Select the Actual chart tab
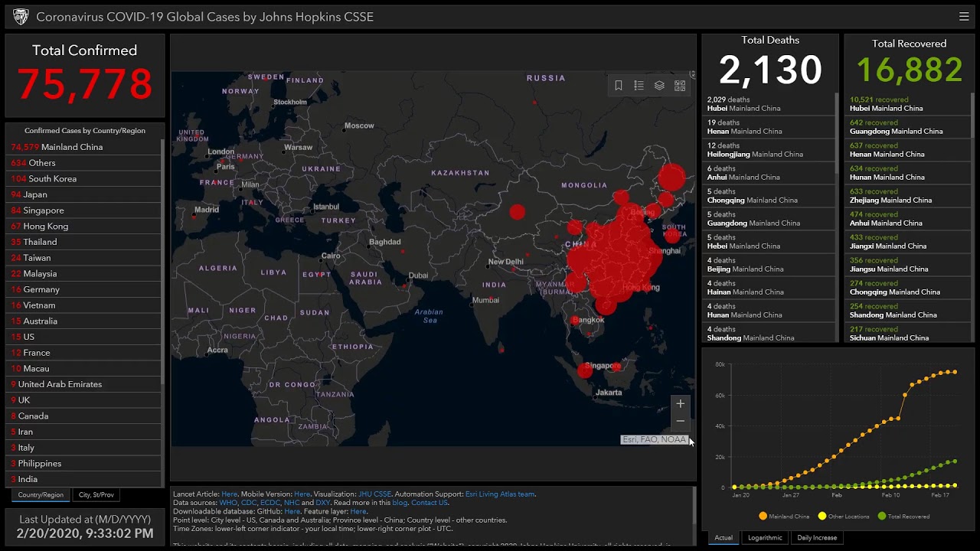 coord(724,538)
